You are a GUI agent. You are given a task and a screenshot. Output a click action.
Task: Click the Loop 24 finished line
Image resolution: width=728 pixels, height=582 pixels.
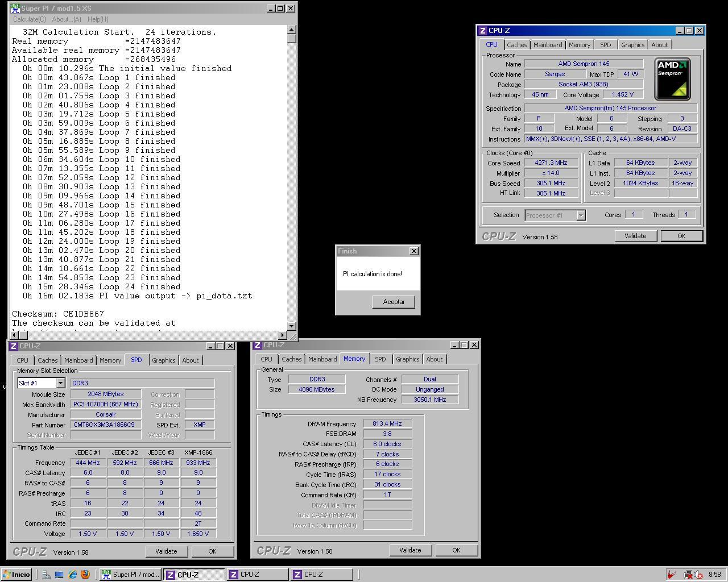[x=102, y=286]
